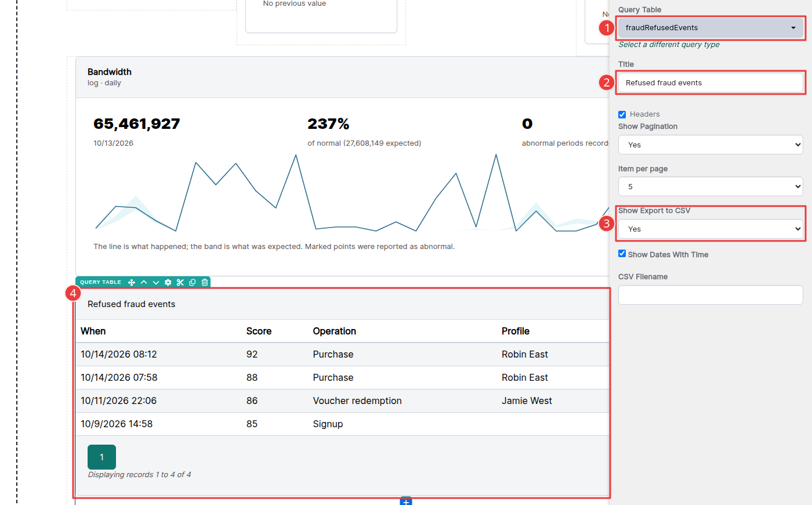812x505 pixels.
Task: Open Query Table block settings gear
Action: 168,282
